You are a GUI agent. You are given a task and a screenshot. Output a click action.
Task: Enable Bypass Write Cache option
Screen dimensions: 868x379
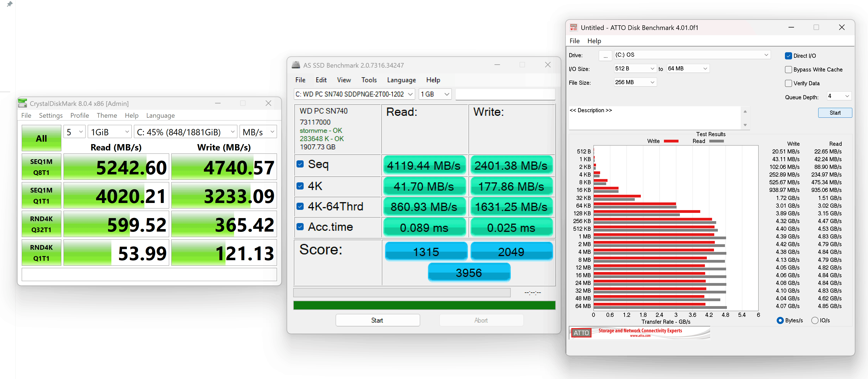click(x=788, y=69)
